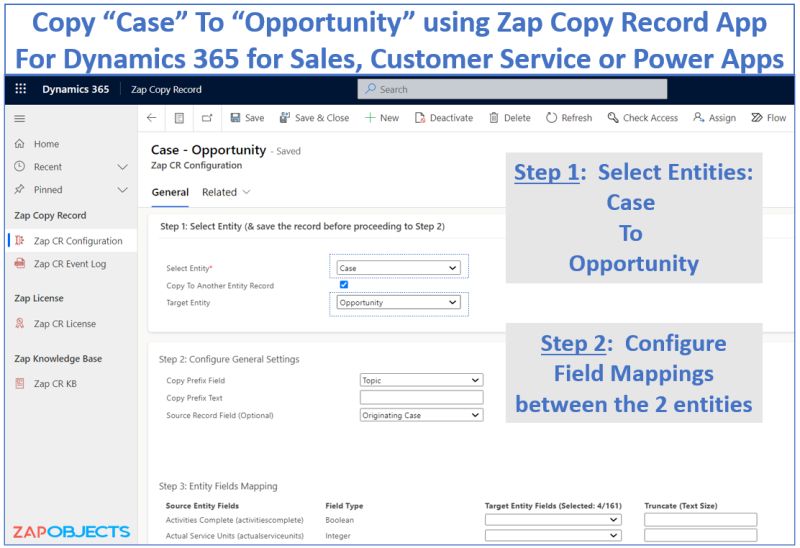Image resolution: width=800 pixels, height=548 pixels.
Task: Click the search magnifier icon
Action: 371,89
